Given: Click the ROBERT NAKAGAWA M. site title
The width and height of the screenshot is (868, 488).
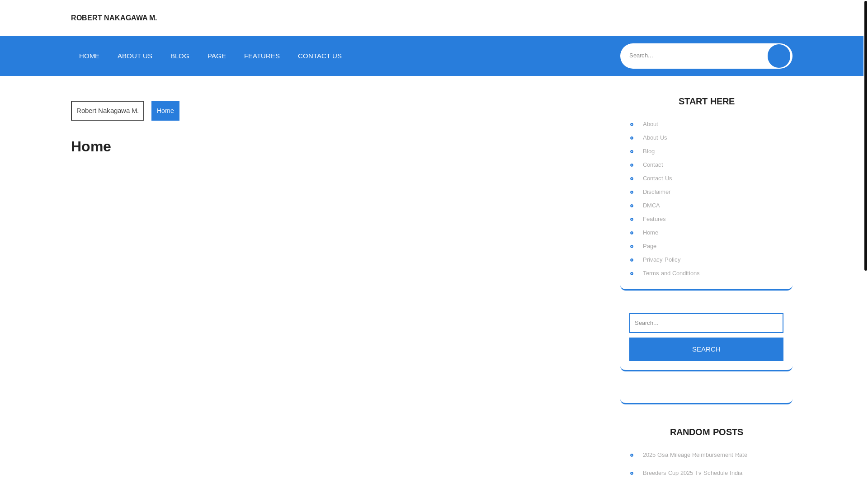Looking at the screenshot, I should tap(114, 18).
